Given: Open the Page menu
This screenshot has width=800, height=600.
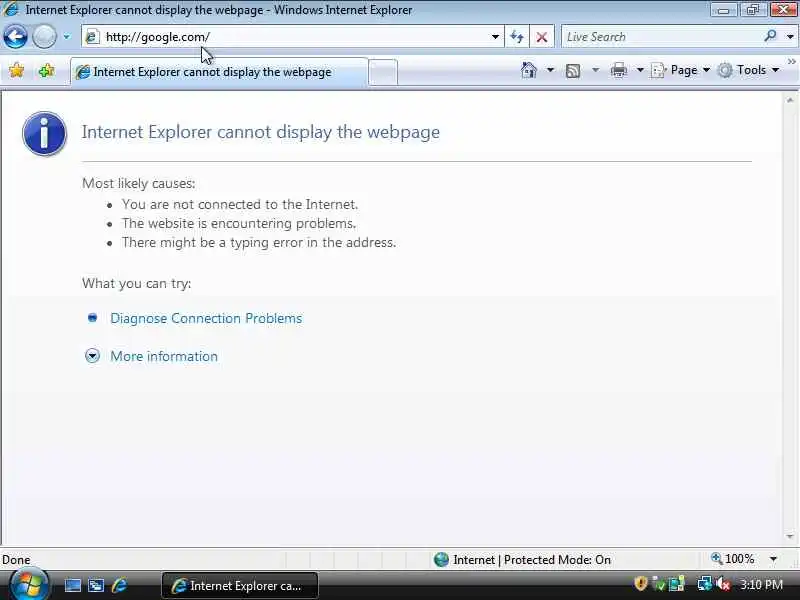Looking at the screenshot, I should tap(681, 70).
